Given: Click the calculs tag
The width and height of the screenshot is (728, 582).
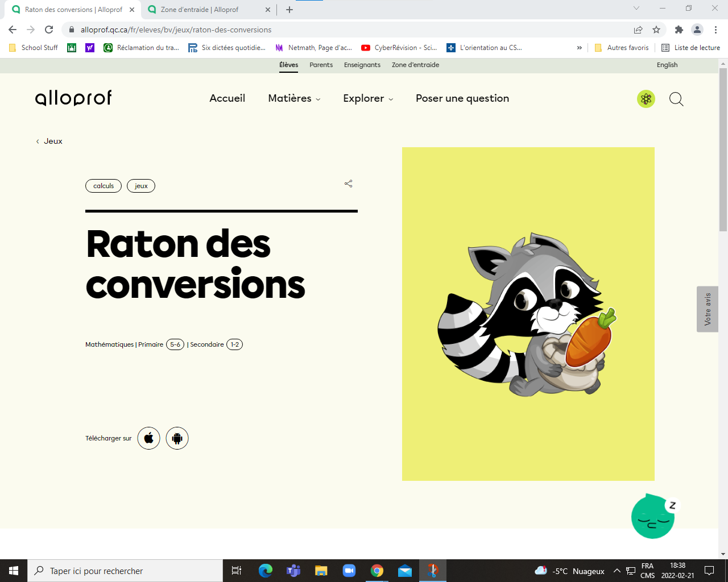Looking at the screenshot, I should pyautogui.click(x=104, y=186).
